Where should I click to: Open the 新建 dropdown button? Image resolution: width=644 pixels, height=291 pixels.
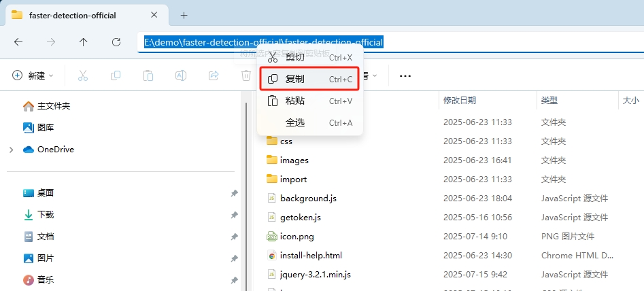click(33, 75)
